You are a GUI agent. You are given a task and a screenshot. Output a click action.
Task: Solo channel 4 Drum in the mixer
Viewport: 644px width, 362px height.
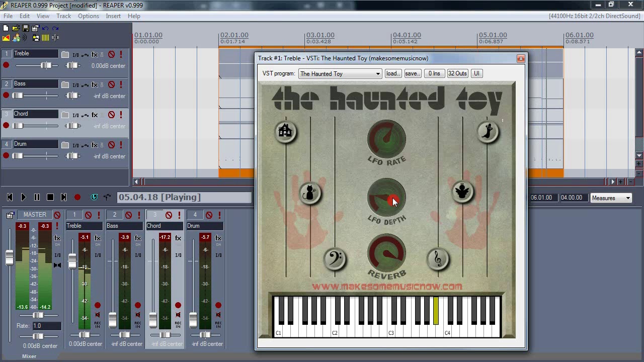point(219,215)
